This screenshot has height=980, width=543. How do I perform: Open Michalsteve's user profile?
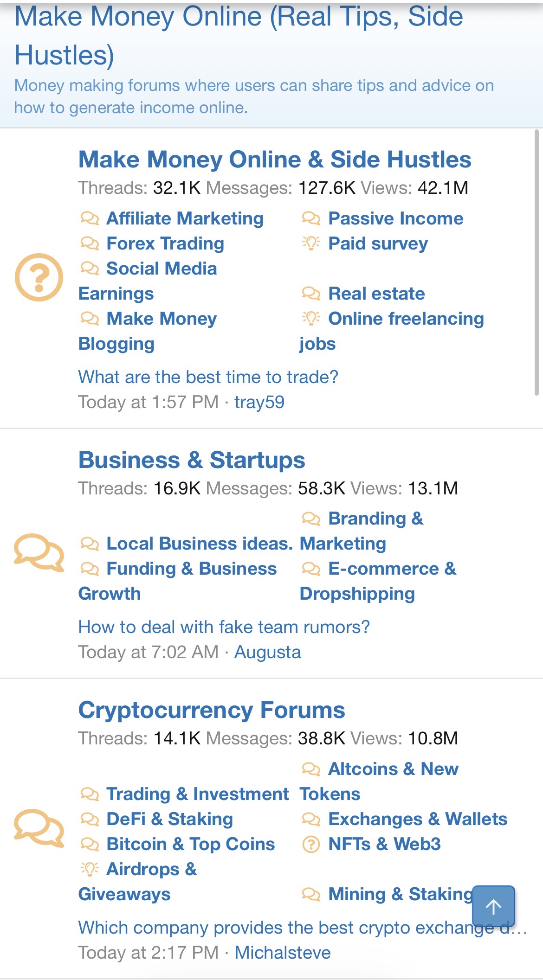coord(282,953)
